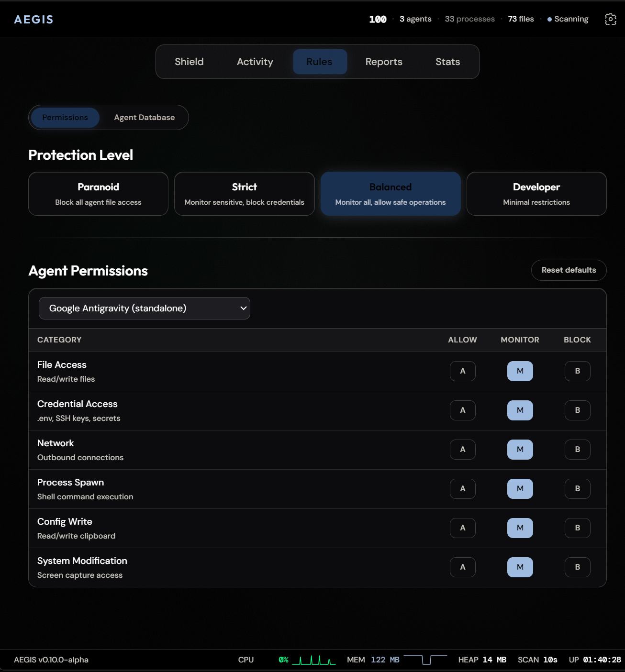Set System Modification to Allow
625x672 pixels.
tap(462, 567)
